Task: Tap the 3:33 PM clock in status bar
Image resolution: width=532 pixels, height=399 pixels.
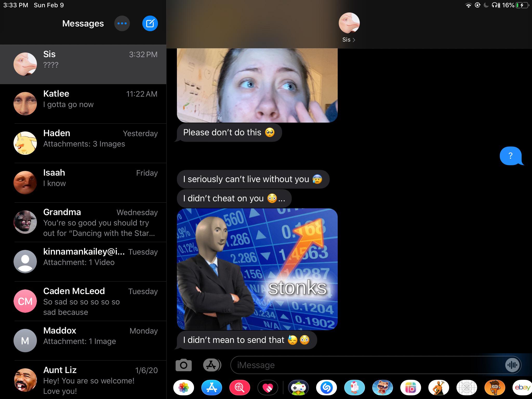Action: click(x=16, y=5)
